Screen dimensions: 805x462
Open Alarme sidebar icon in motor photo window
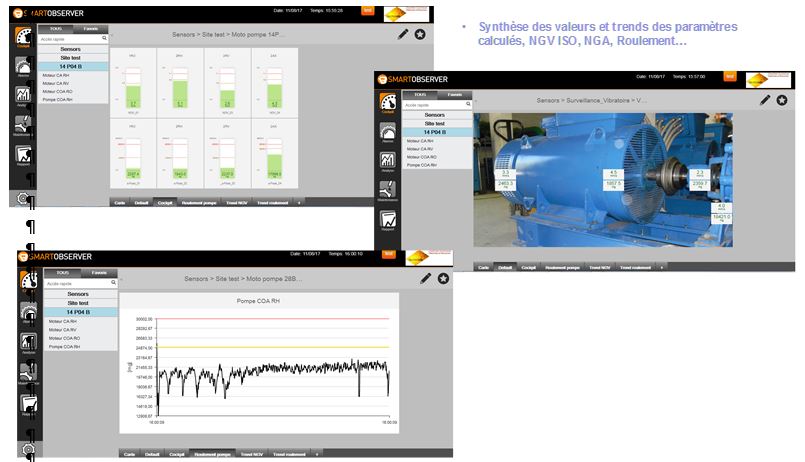point(388,132)
